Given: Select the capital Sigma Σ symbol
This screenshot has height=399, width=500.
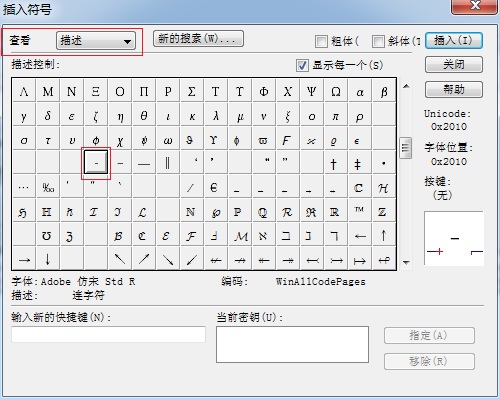Looking at the screenshot, I should (192, 91).
